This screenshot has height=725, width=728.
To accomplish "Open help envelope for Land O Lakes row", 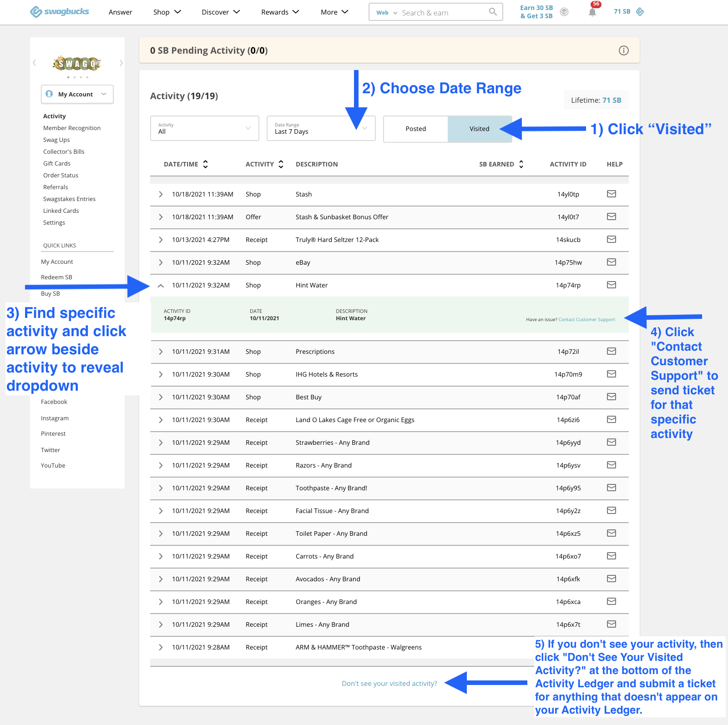I will pos(612,419).
